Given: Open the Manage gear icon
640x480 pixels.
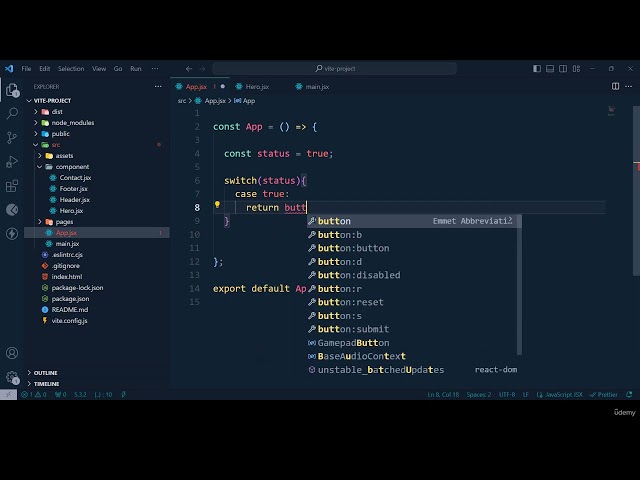Looking at the screenshot, I should (x=12, y=377).
